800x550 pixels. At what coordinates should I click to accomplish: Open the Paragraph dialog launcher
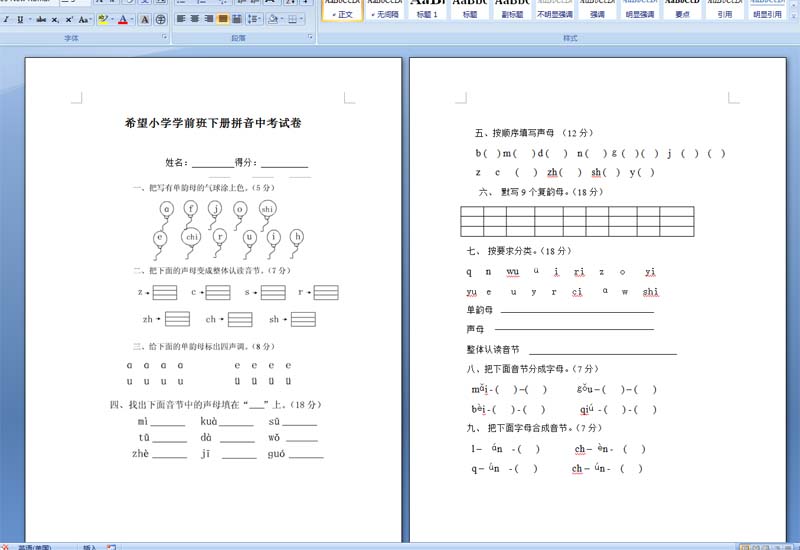[310, 37]
